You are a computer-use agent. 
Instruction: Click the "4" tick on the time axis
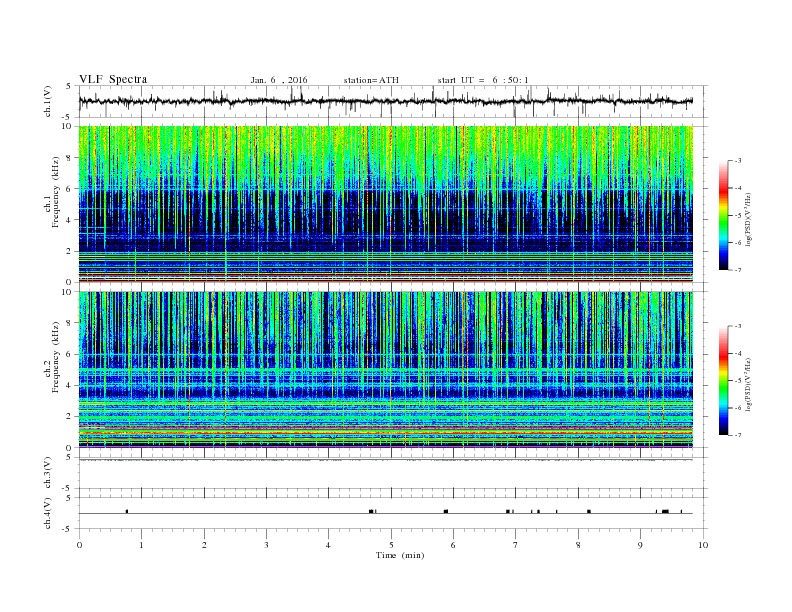coord(328,545)
